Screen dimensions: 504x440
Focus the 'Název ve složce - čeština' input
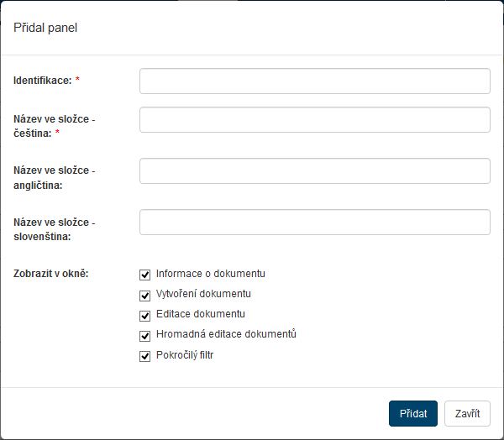314,119
